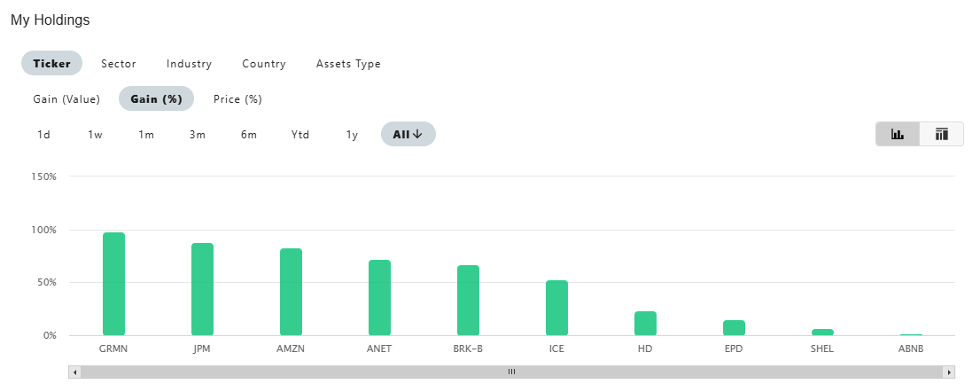980x384 pixels.
Task: Switch to table view icon
Action: click(x=941, y=134)
